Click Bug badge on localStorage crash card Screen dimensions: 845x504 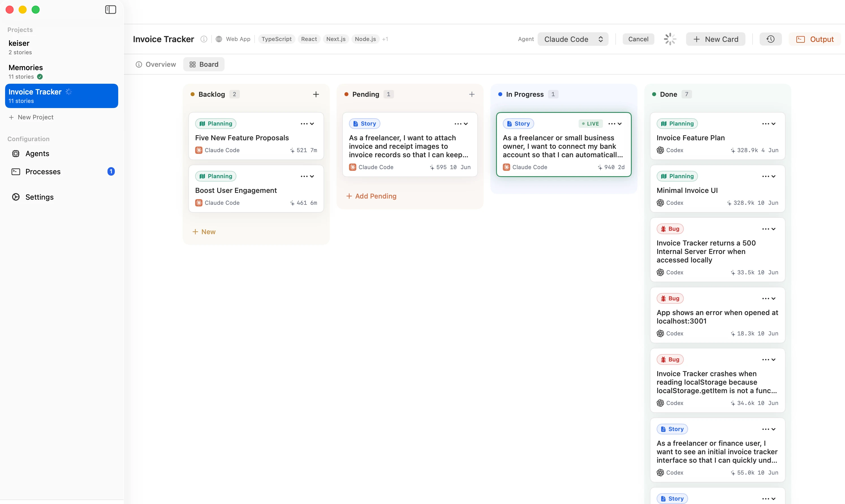coord(670,360)
